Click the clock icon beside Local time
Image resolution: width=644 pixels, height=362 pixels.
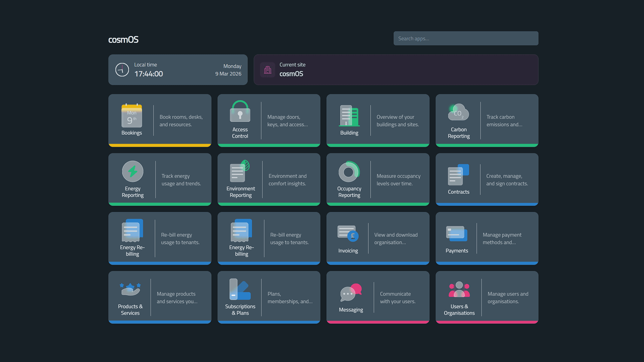tap(122, 70)
